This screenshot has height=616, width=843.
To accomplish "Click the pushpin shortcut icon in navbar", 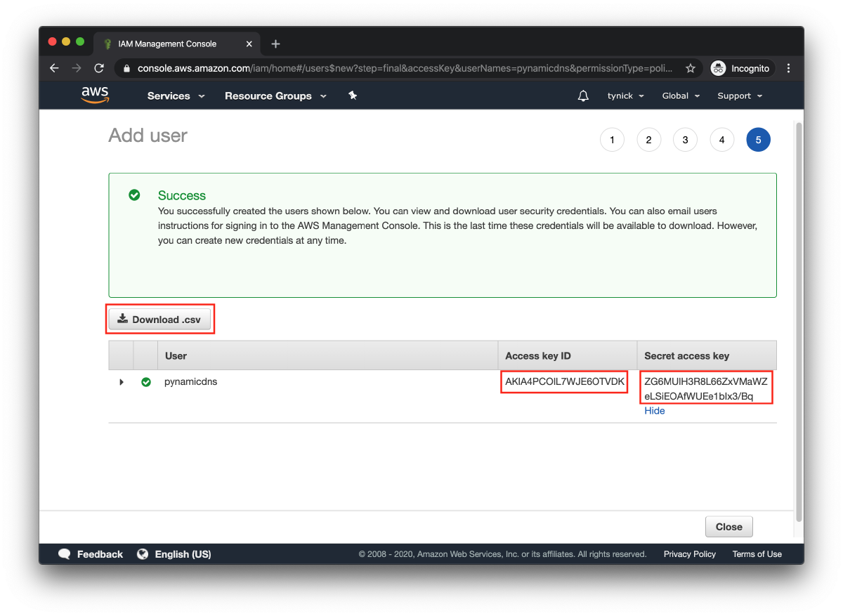I will point(353,96).
